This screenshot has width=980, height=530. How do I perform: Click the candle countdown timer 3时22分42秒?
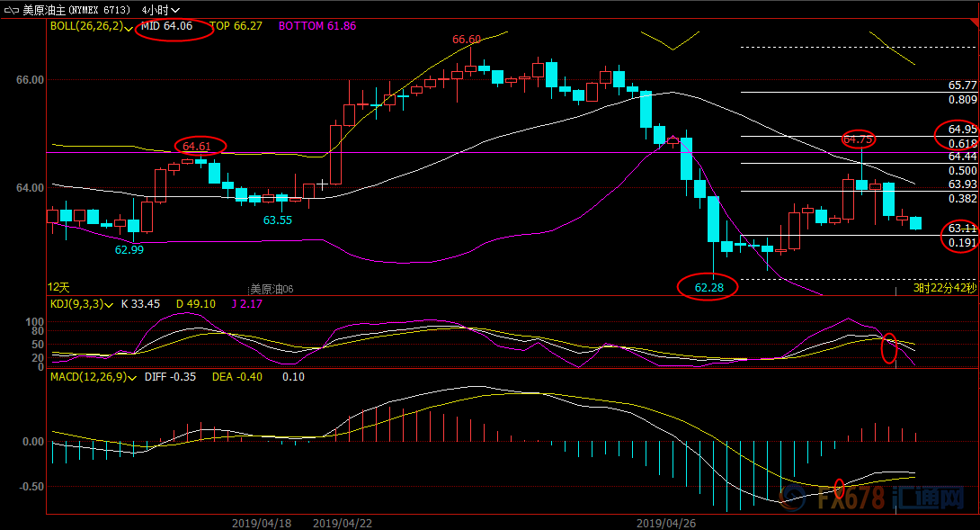click(945, 288)
